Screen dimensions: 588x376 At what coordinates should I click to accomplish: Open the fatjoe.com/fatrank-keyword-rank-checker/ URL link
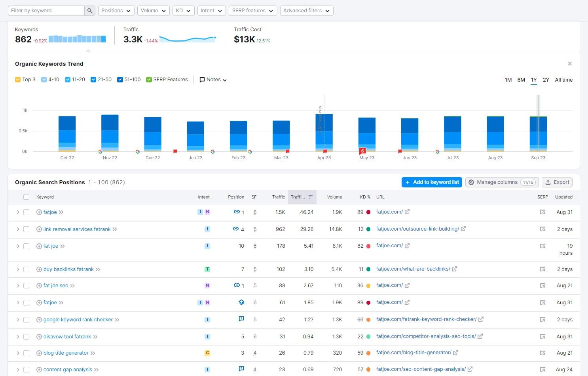tap(427, 319)
